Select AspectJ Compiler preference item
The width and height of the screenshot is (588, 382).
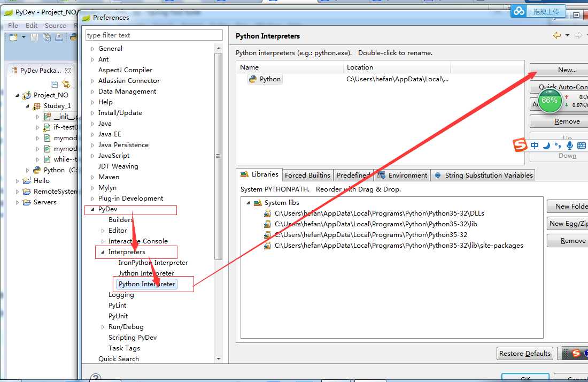(125, 70)
